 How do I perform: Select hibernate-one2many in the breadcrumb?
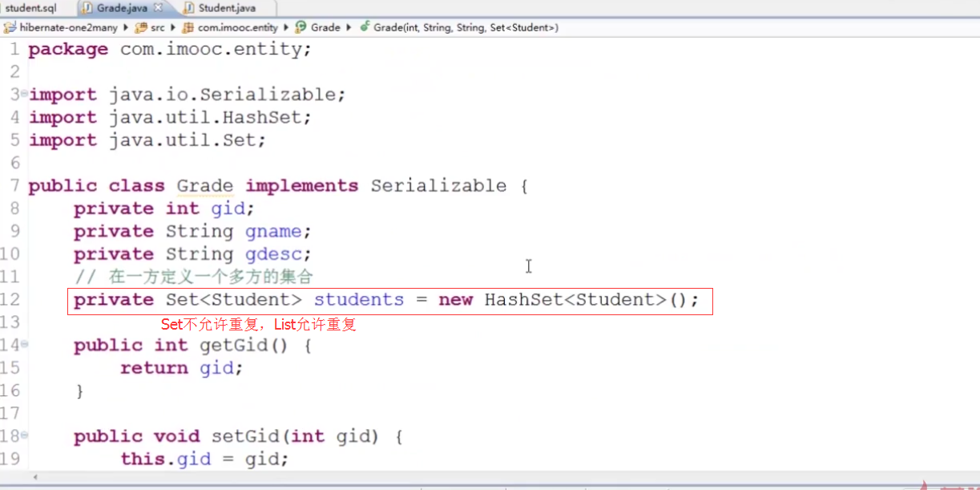(69, 27)
